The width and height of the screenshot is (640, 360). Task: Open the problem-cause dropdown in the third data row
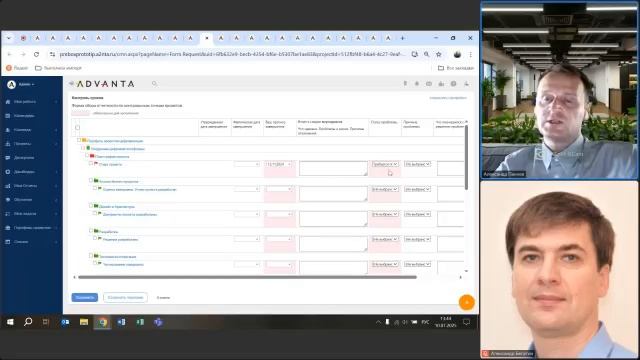417,214
